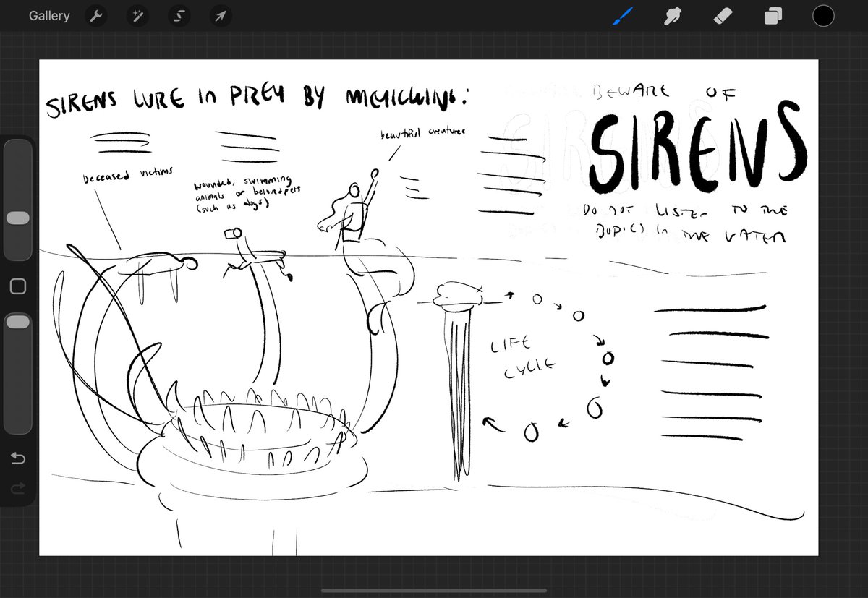Tap the big SIRENS title on canvas
This screenshot has width=868, height=598.
[697, 149]
